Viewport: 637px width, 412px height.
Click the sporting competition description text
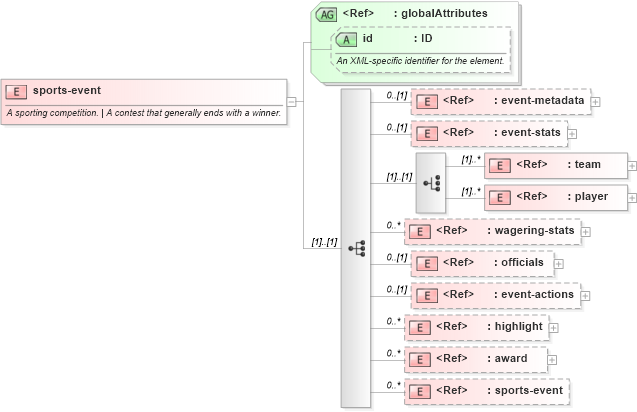[x=144, y=113]
